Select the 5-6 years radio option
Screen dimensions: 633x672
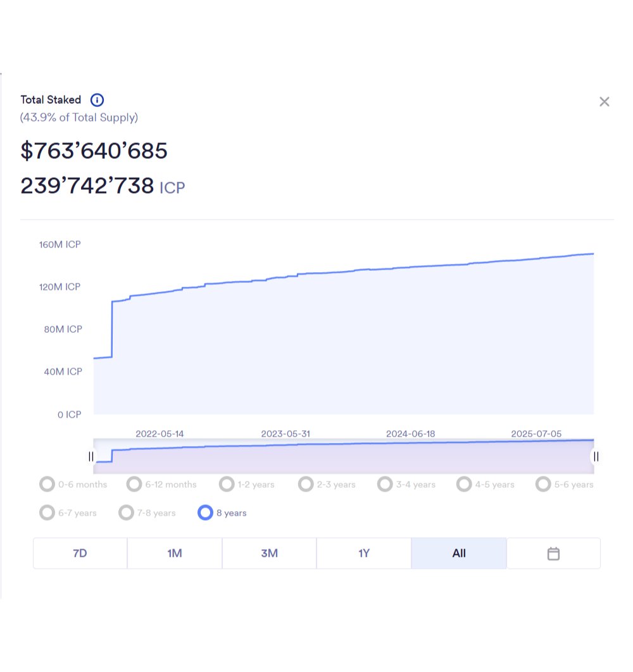(x=543, y=485)
